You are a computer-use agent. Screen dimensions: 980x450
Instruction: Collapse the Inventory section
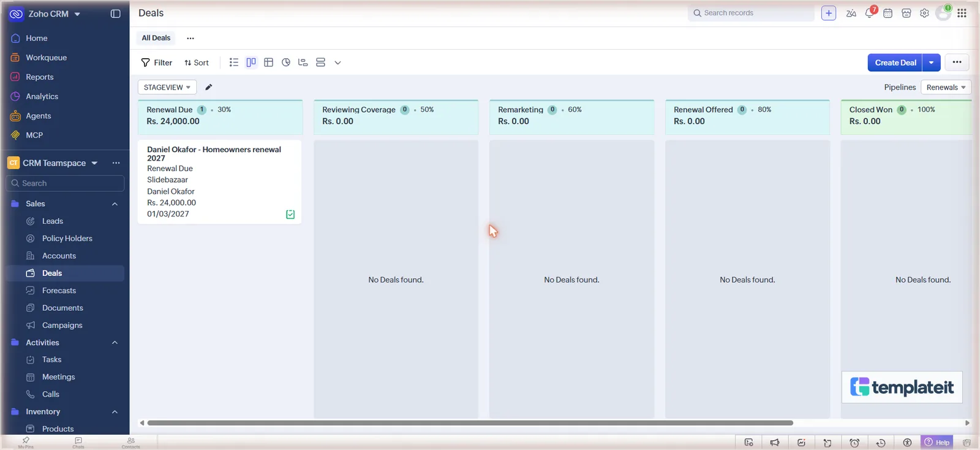(x=115, y=412)
